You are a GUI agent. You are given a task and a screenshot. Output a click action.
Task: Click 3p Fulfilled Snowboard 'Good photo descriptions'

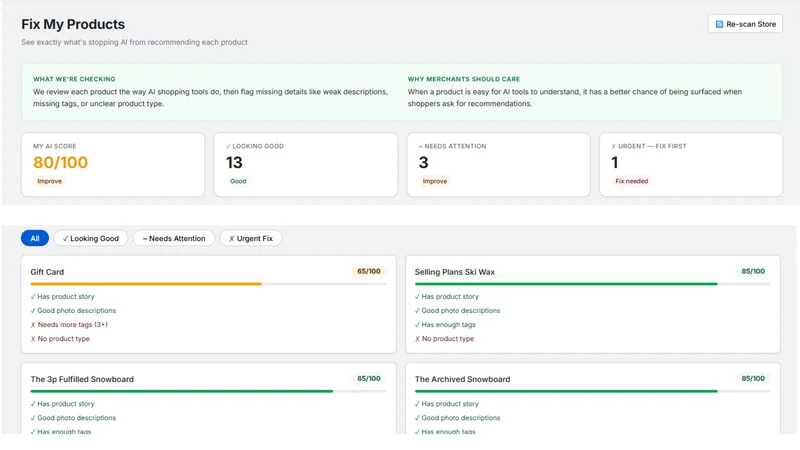(x=73, y=418)
